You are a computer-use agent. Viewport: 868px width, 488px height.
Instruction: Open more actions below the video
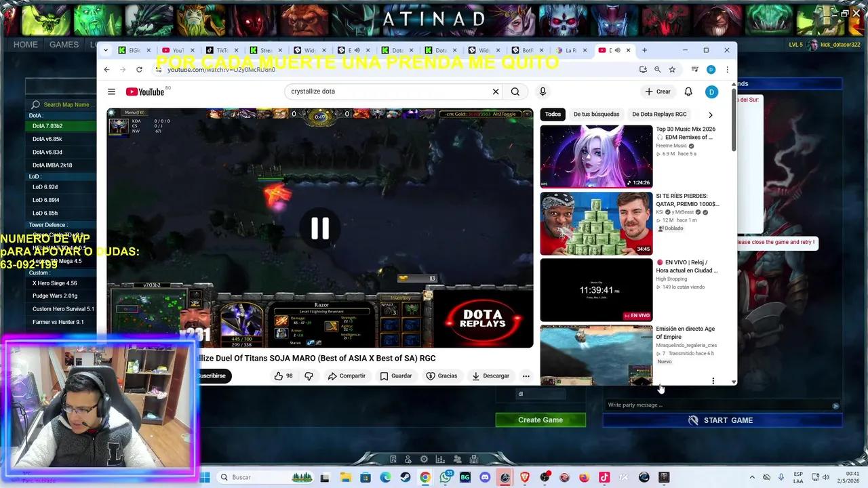tap(526, 376)
